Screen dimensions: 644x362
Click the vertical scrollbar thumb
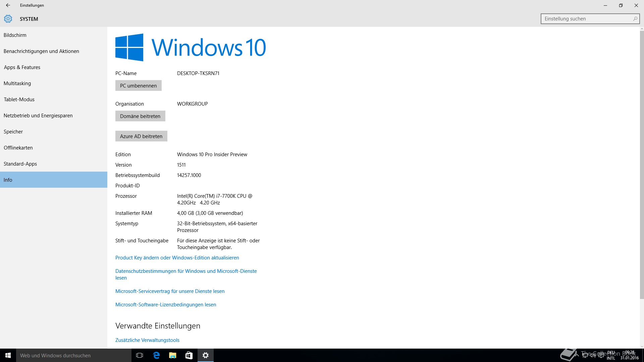pos(642,165)
